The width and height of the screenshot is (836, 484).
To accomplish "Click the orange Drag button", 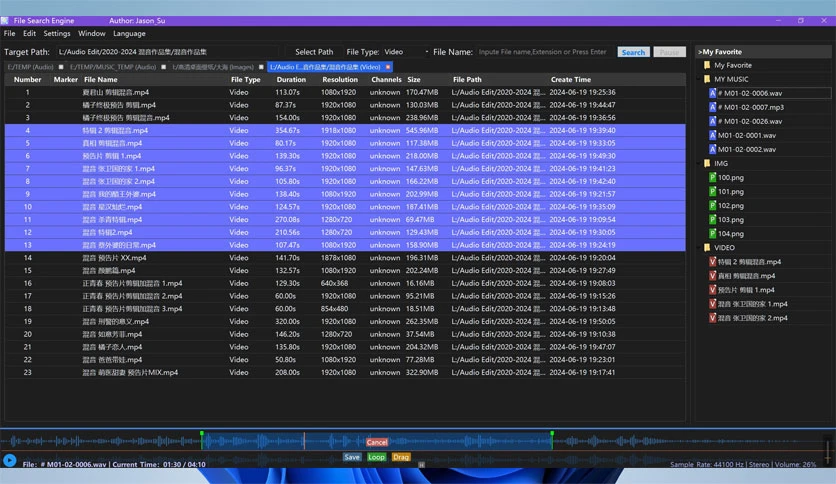I will (x=401, y=457).
